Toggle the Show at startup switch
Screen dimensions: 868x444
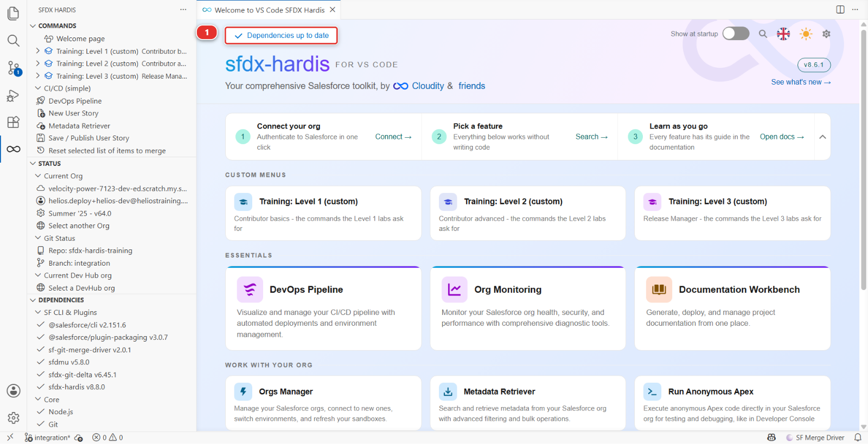[736, 34]
